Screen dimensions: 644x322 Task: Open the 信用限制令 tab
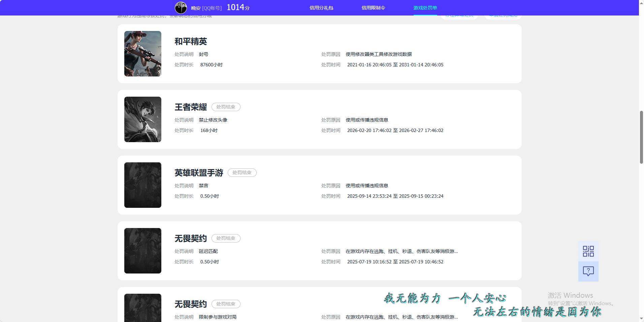[373, 8]
